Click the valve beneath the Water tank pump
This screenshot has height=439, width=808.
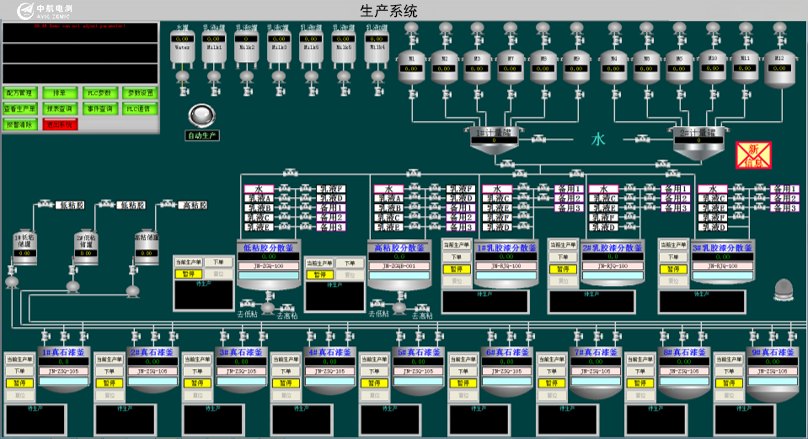(183, 91)
